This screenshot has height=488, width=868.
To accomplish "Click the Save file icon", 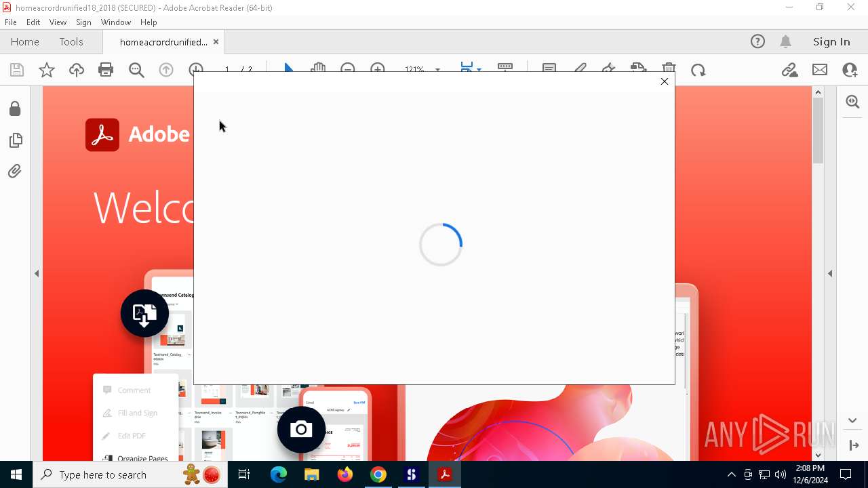I will pyautogui.click(x=17, y=70).
